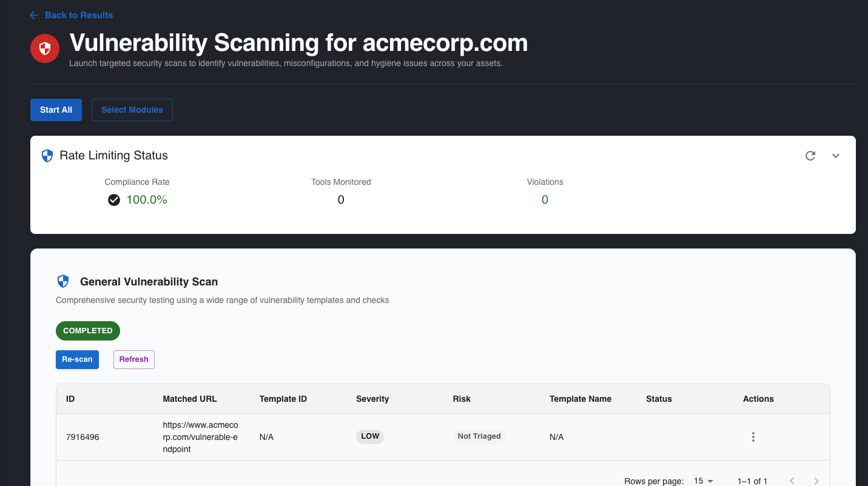Refresh the Rate Limiting Status panel
The image size is (868, 486).
click(x=810, y=156)
